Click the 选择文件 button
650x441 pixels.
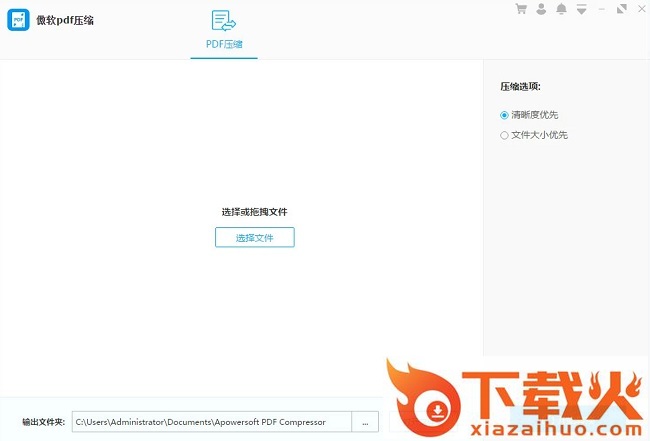click(x=254, y=237)
